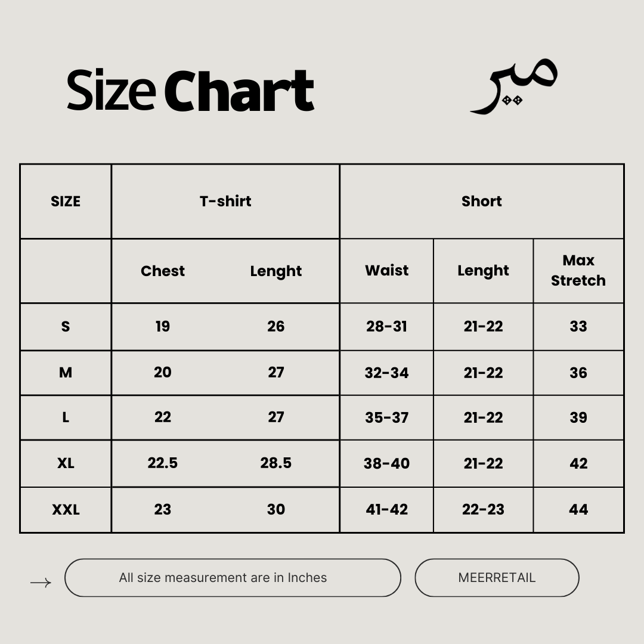644x644 pixels.
Task: Click the Chest subheader
Action: 163,271
